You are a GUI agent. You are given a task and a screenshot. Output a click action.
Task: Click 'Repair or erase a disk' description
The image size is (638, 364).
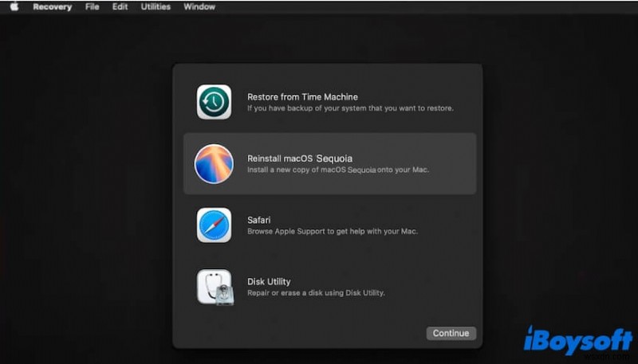316,292
